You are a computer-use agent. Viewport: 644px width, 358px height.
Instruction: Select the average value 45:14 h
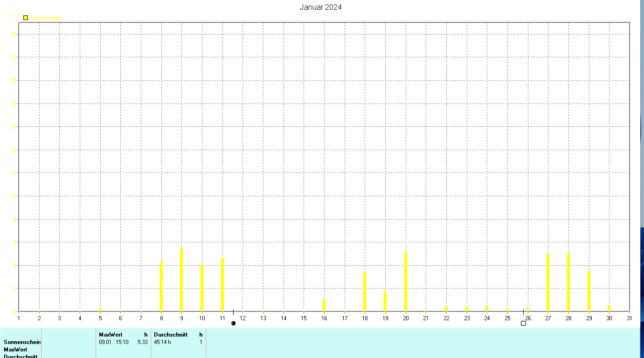click(x=163, y=342)
